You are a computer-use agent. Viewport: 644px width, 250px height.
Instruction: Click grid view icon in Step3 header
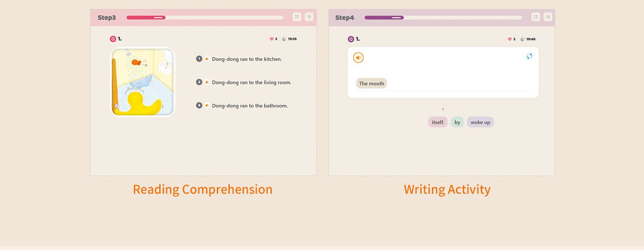tap(297, 17)
